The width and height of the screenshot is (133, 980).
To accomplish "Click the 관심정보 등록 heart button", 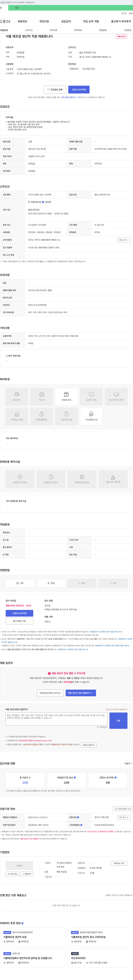I will (x=55, y=89).
